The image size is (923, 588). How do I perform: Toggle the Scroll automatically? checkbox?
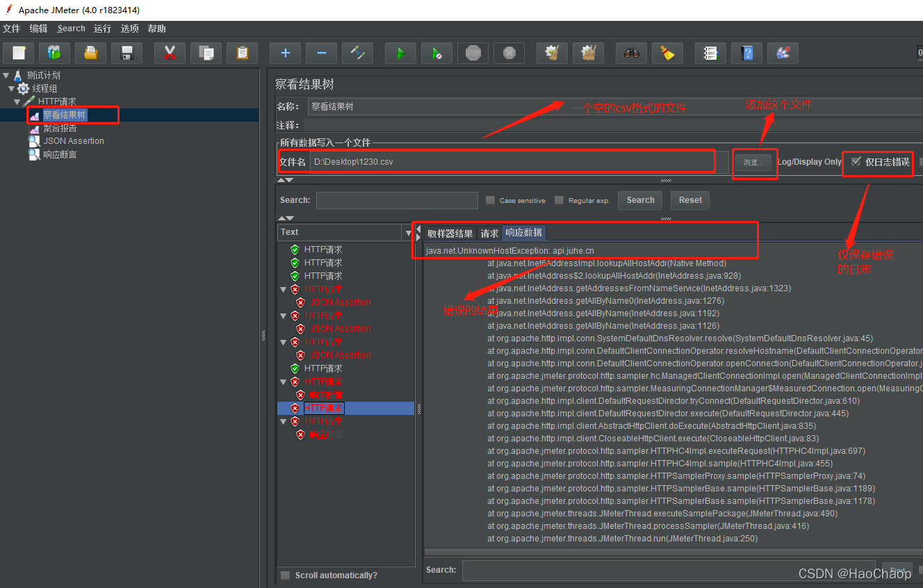pyautogui.click(x=285, y=575)
